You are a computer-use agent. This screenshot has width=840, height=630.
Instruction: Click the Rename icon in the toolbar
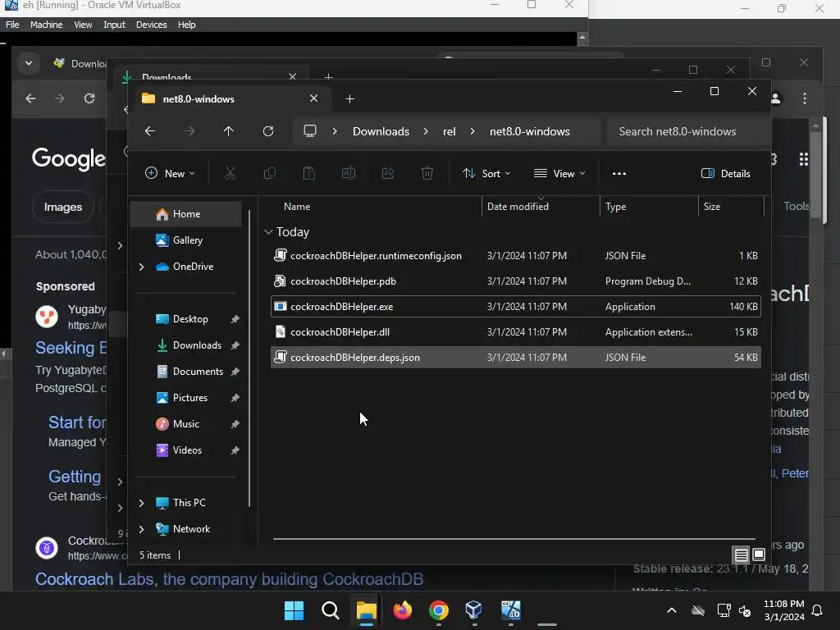coord(348,173)
